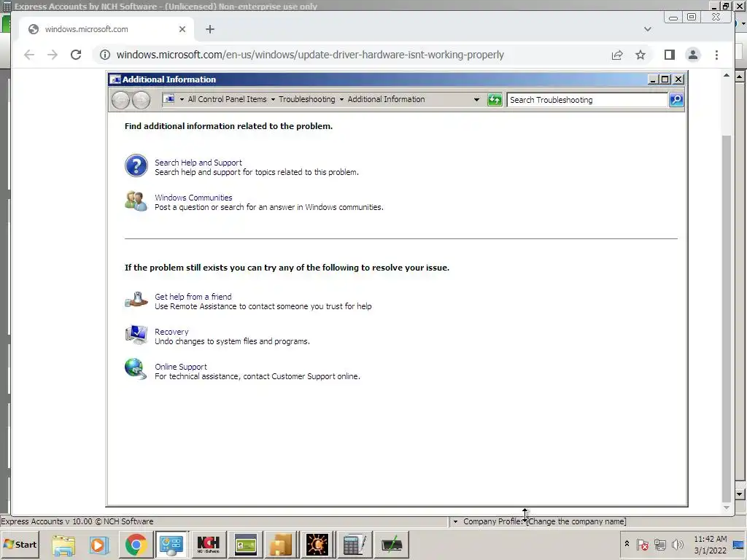Click the Troubleshooting breadcrumb
The width and height of the screenshot is (747, 560).
click(x=307, y=99)
